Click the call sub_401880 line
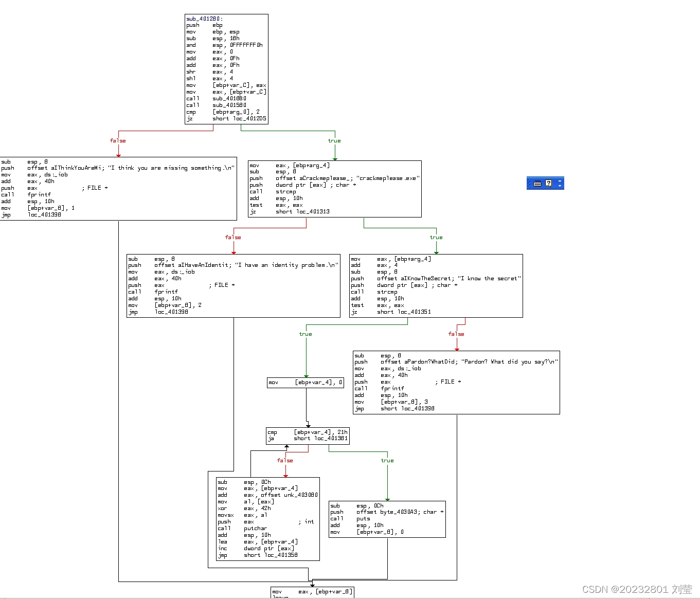700x599 pixels. pyautogui.click(x=217, y=98)
